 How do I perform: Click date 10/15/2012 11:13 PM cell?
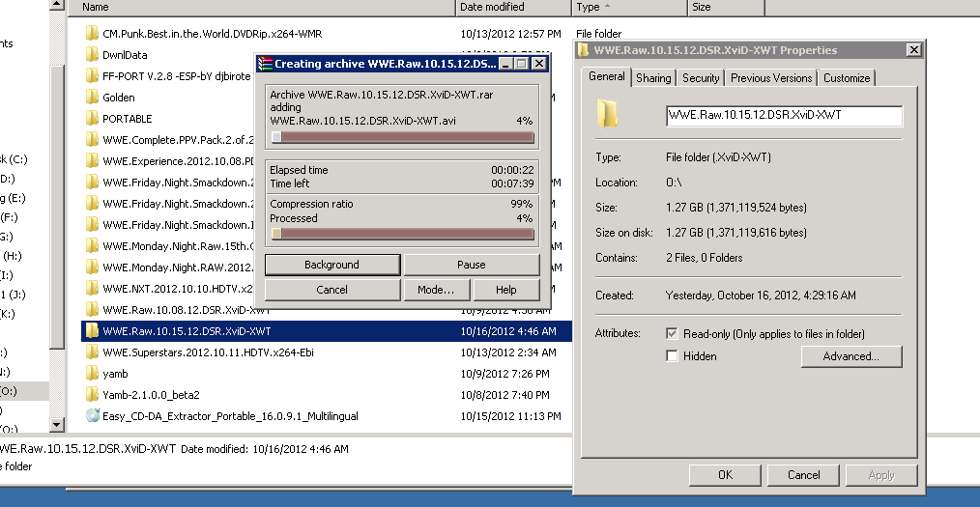[510, 416]
